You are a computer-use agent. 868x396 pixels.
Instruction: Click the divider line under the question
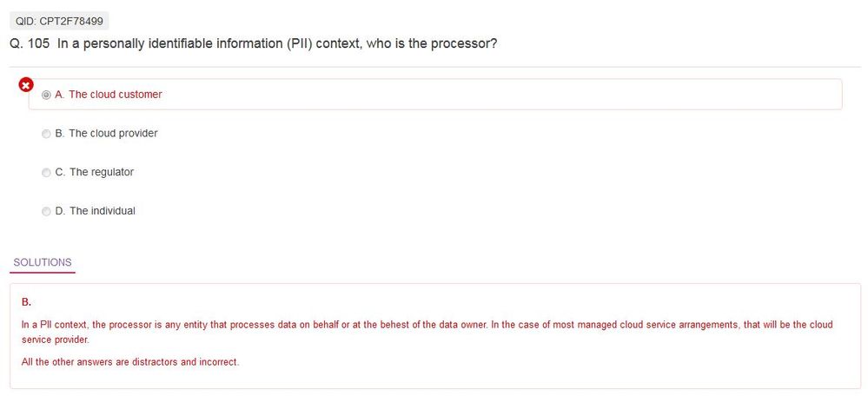[x=434, y=67]
